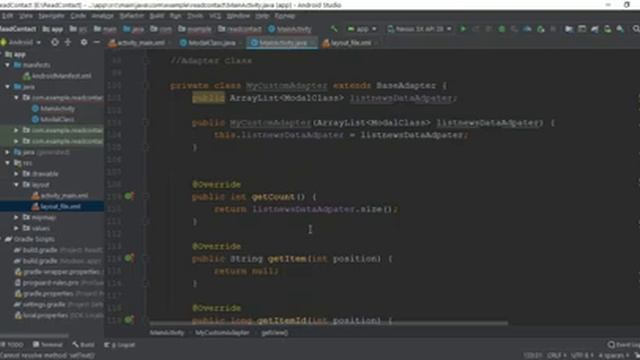The height and width of the screenshot is (360, 640).
Task: Click override gutter icon beside getCount
Action: pos(129,196)
